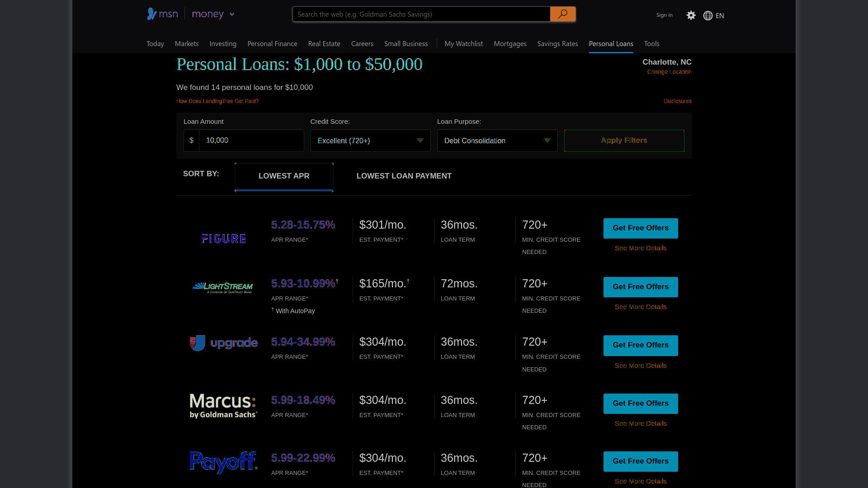The width and height of the screenshot is (868, 488).
Task: See More Details for Marcus loan
Action: click(641, 423)
